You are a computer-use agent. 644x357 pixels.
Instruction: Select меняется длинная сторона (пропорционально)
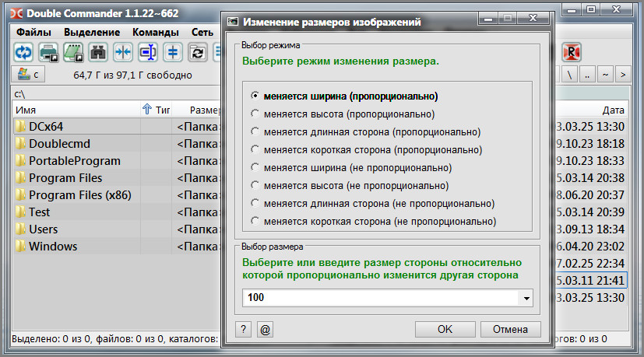(366, 132)
